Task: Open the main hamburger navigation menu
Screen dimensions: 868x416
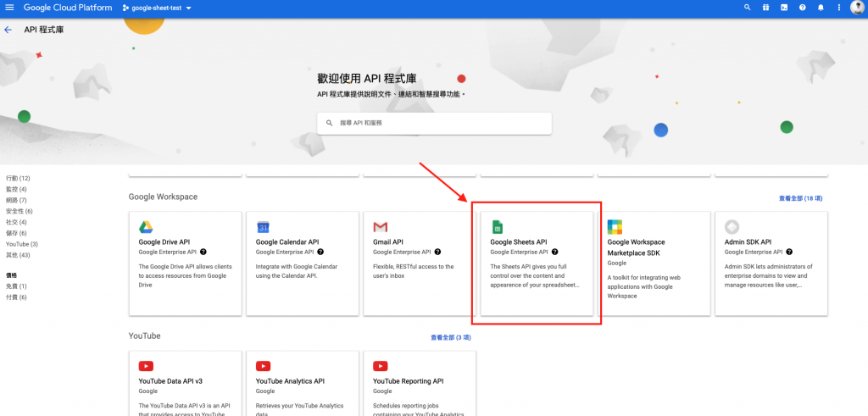Action: (x=9, y=8)
